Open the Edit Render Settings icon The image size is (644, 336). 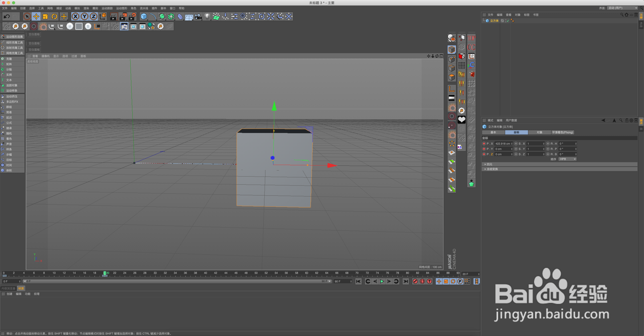pos(132,16)
